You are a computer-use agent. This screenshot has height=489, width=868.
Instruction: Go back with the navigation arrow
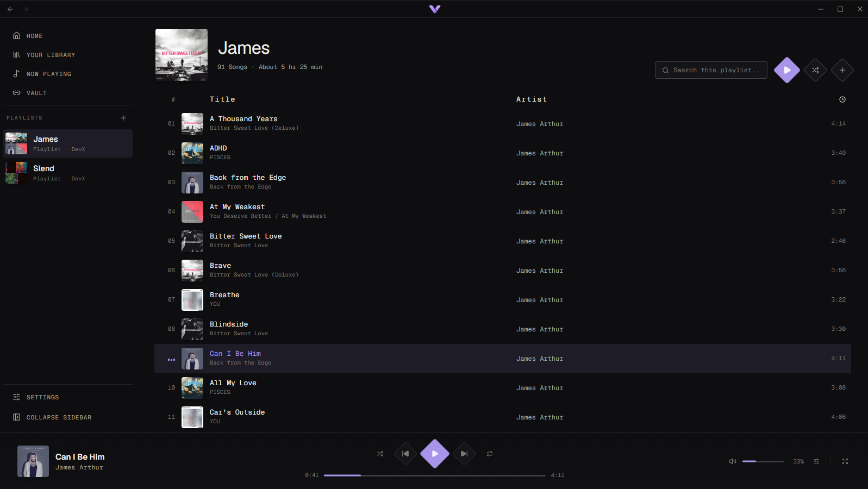(10, 9)
